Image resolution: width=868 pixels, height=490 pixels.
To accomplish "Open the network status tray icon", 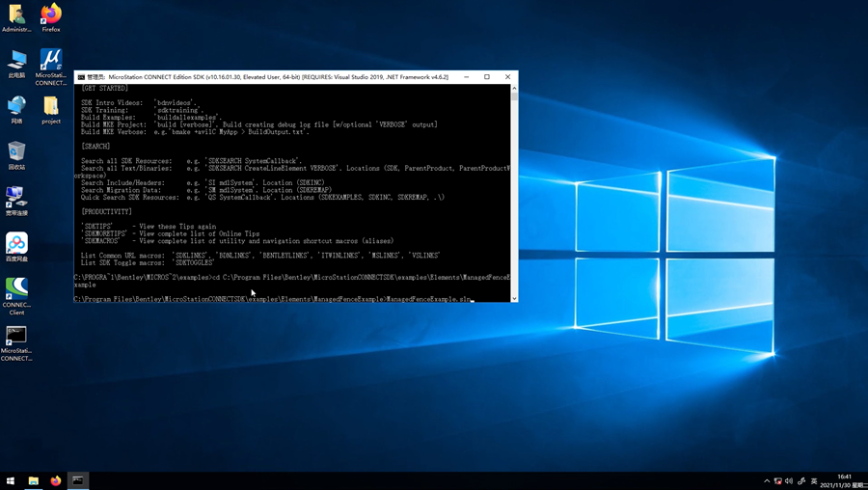I will coord(777,481).
